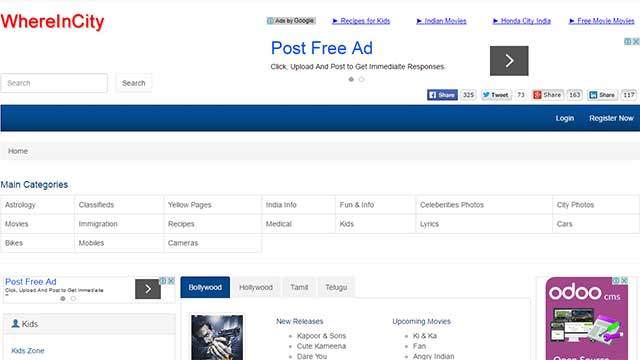The height and width of the screenshot is (360, 640).
Task: Open AdChoices icon on odoo ad
Action: click(x=616, y=281)
